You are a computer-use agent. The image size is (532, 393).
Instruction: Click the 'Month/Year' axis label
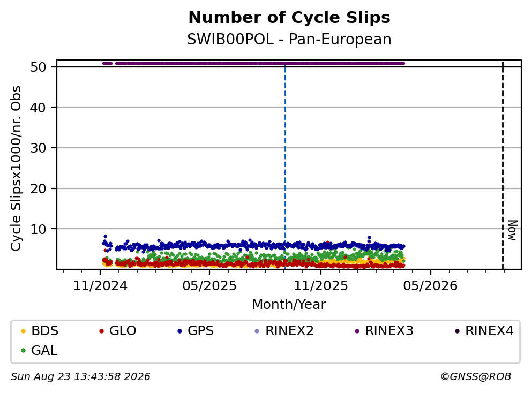[289, 305]
